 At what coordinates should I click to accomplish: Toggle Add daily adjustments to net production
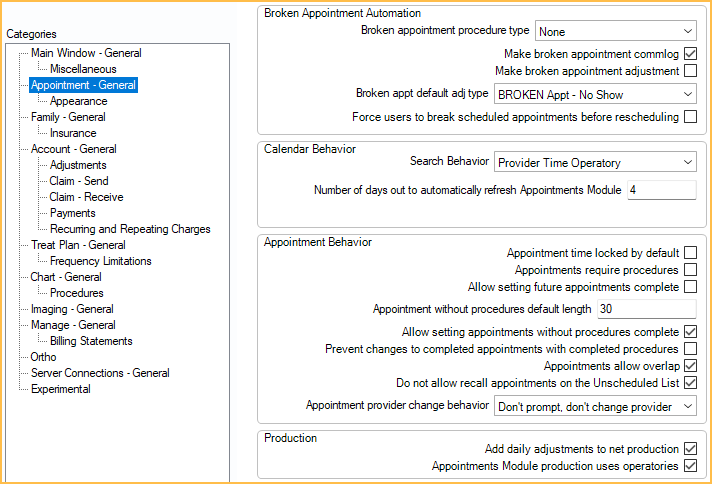coord(690,449)
